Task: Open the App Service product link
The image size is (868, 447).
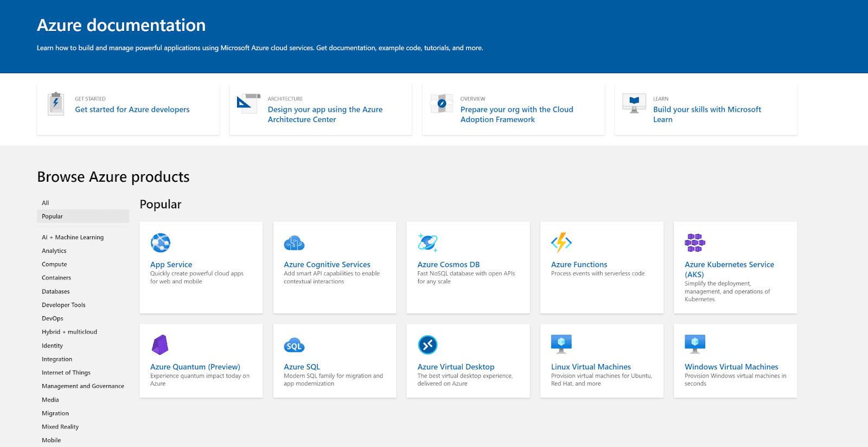Action: click(171, 265)
